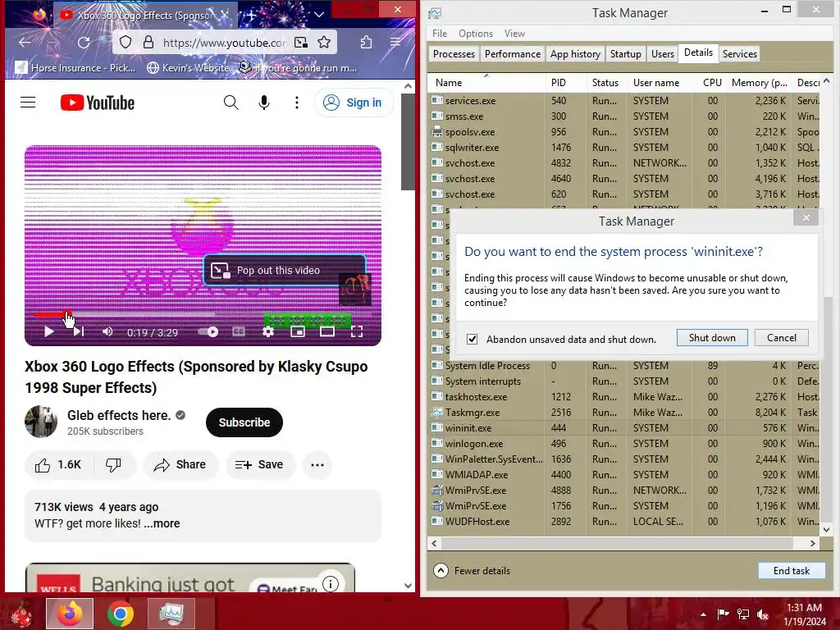Image resolution: width=840 pixels, height=630 pixels.
Task: Switch to theater mode
Action: (326, 332)
